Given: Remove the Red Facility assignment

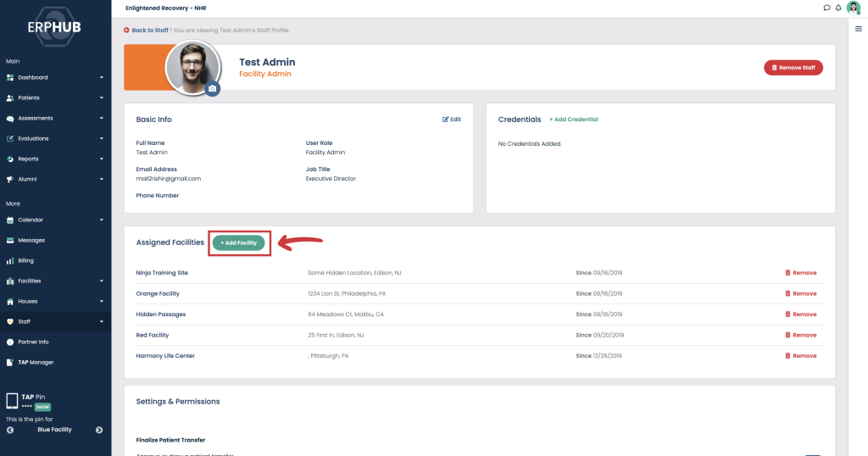Looking at the screenshot, I should tap(801, 336).
